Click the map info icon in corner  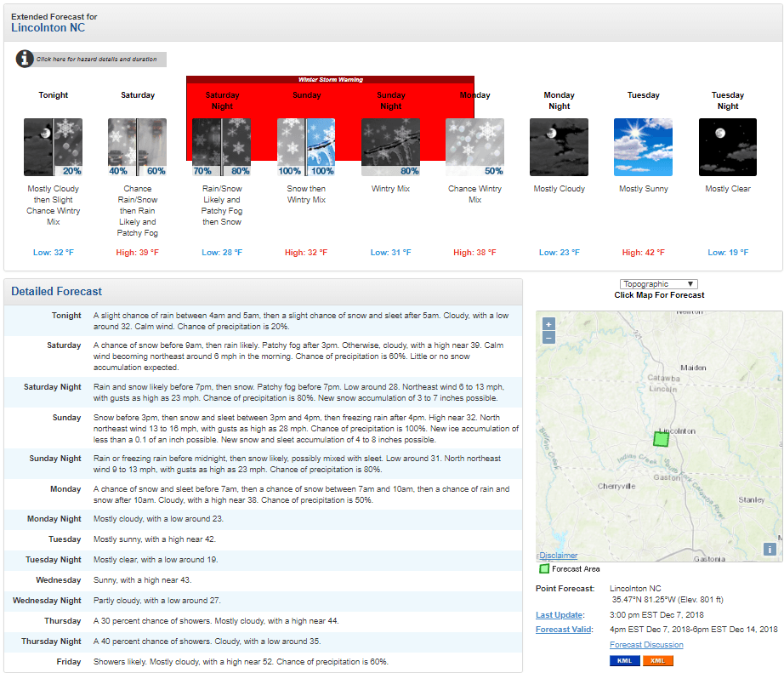(770, 550)
